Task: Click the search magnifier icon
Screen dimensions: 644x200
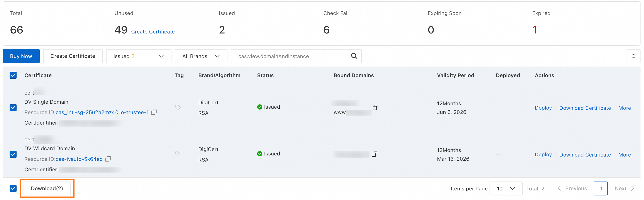Action: (354, 56)
